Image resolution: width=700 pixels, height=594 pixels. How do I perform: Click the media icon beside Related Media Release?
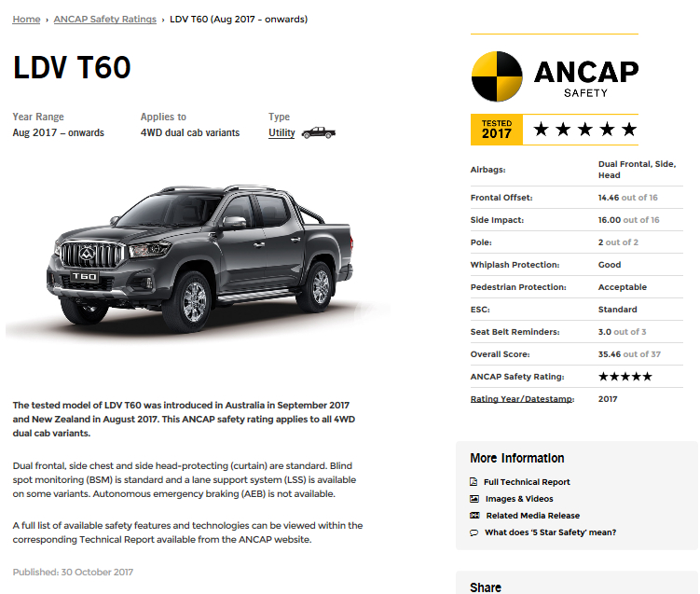(x=474, y=516)
